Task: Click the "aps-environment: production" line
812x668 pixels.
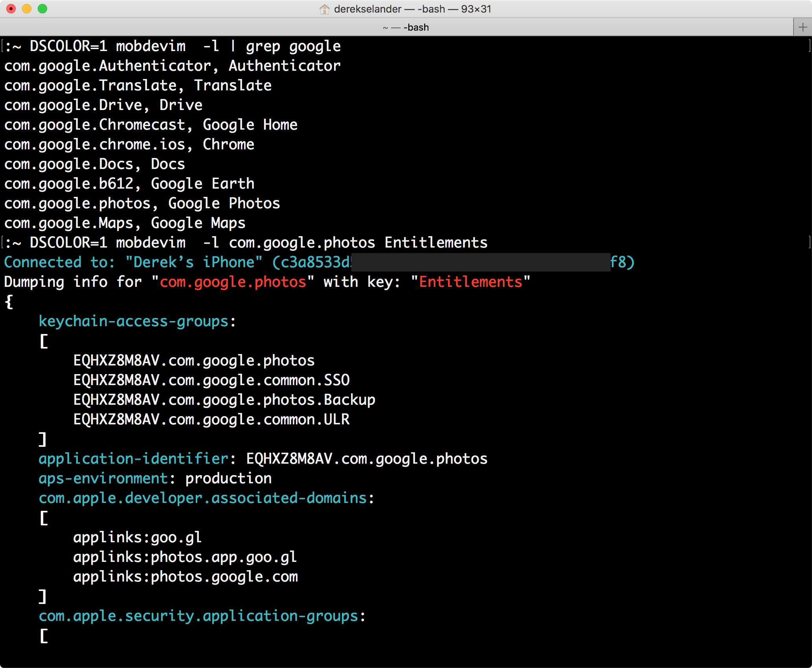Action: click(155, 478)
